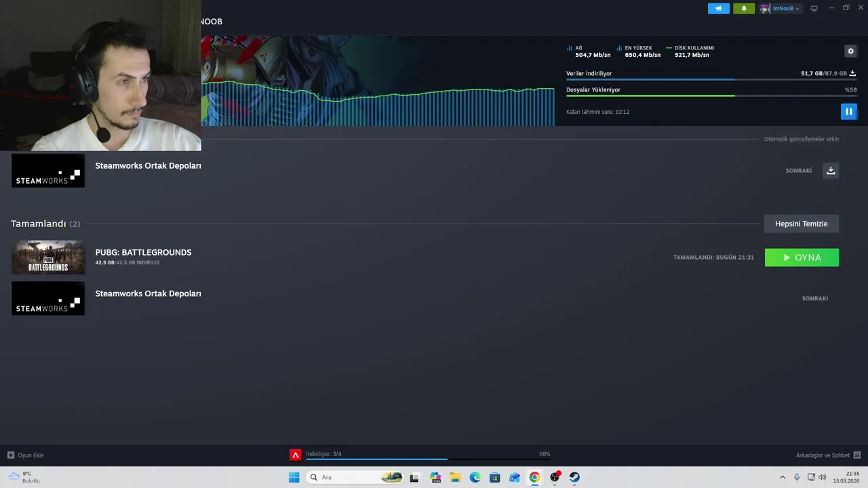Click Tamamlandı: Bugün 21:31 status text

tap(713, 258)
